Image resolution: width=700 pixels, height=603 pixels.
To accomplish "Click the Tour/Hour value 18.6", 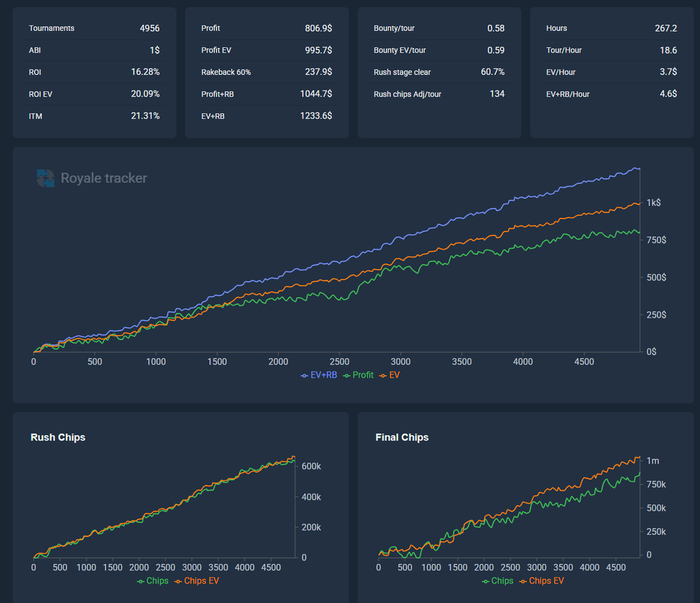I will (668, 50).
